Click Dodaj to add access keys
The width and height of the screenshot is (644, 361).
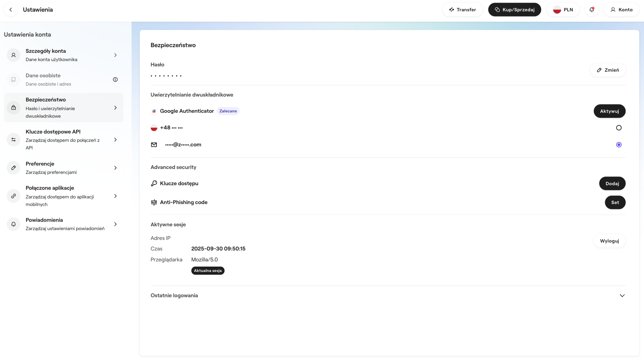click(x=612, y=184)
